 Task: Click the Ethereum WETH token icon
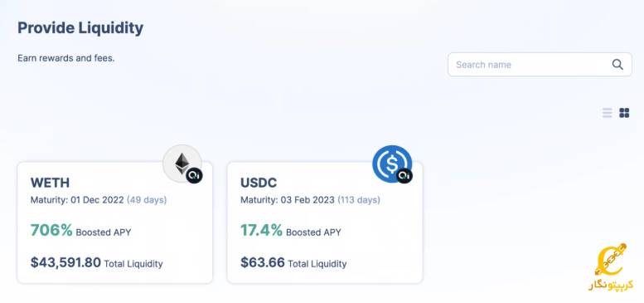coord(182,164)
